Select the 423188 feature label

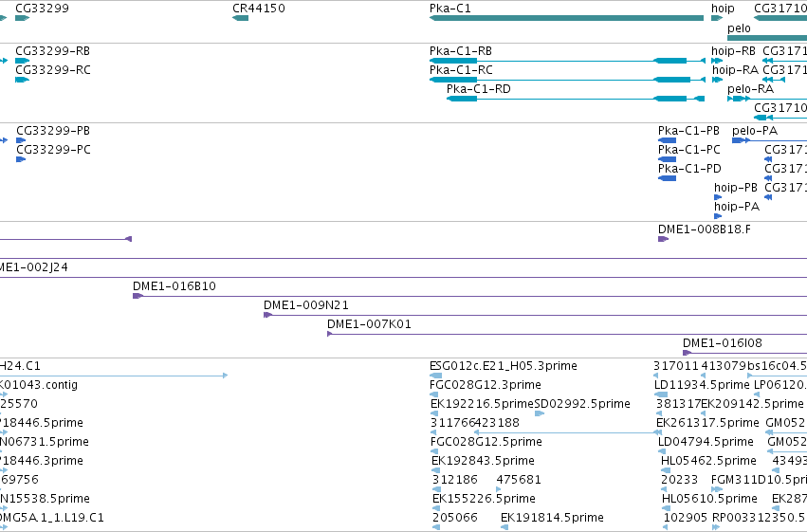497,423
